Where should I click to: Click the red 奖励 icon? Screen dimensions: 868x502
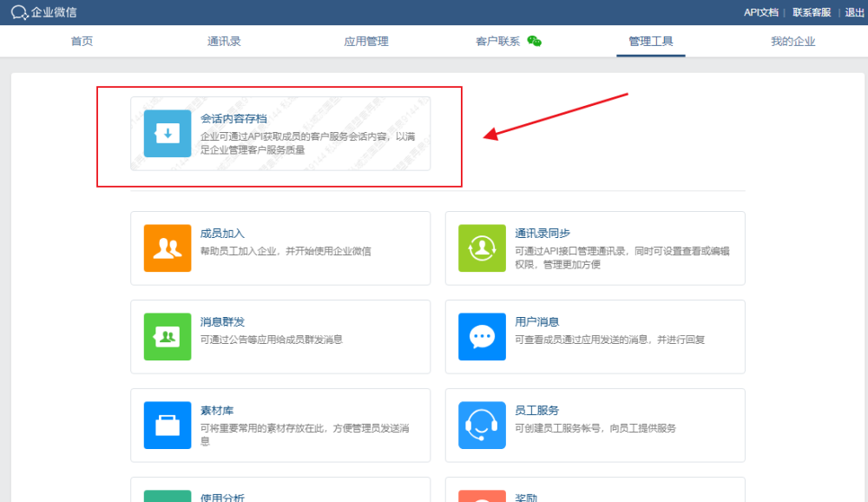coord(482,496)
